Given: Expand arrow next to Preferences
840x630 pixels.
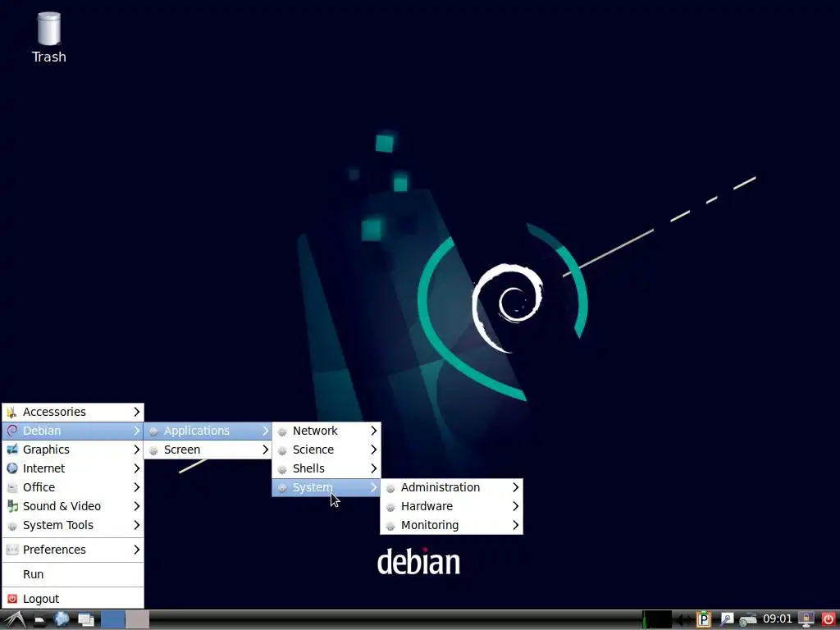Looking at the screenshot, I should (137, 550).
